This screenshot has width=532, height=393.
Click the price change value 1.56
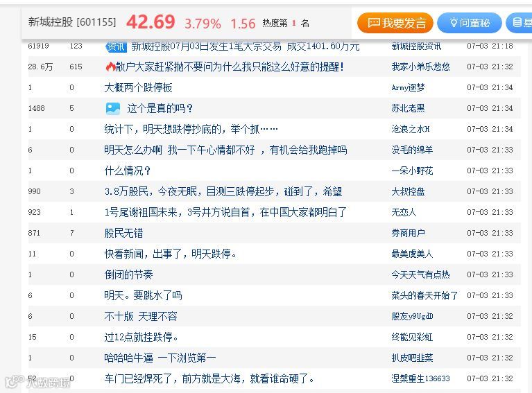(243, 24)
